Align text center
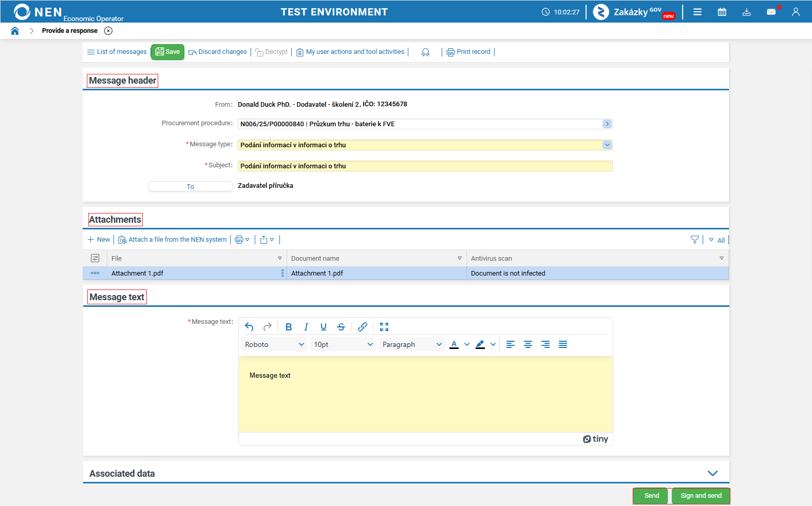 point(528,344)
